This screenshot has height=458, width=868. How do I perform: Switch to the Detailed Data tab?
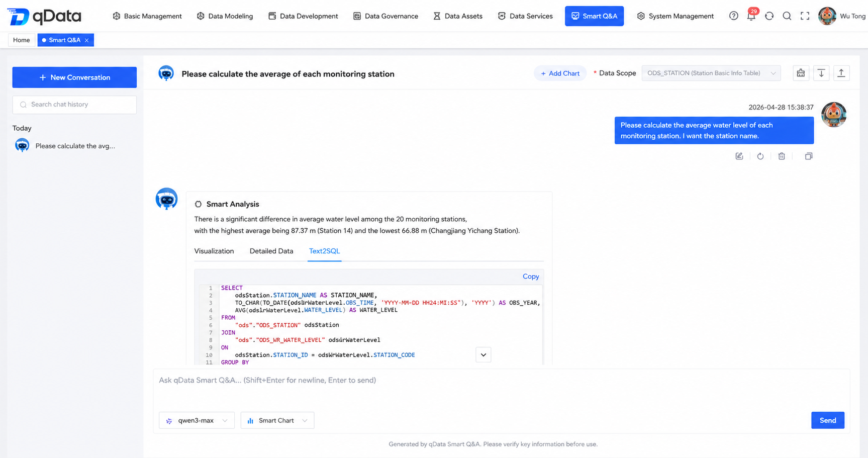tap(271, 251)
